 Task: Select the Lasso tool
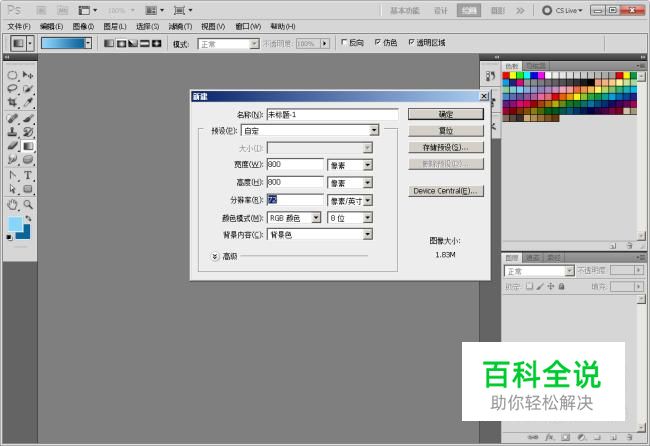12,89
